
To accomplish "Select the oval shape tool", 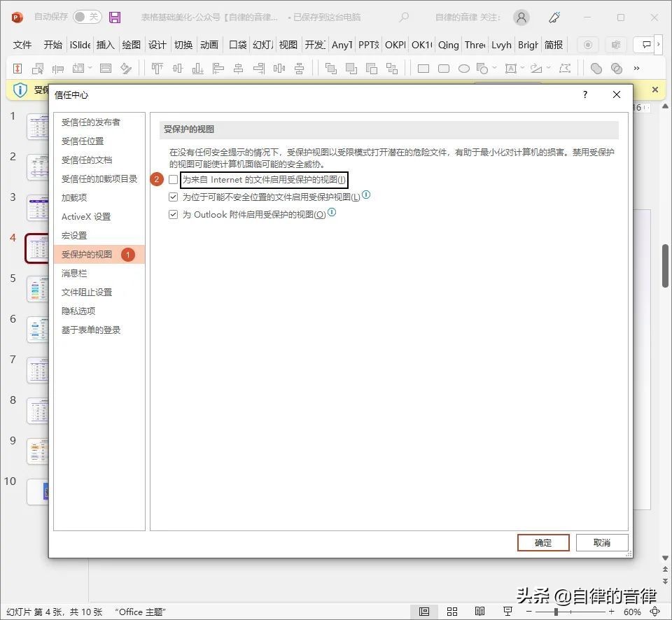I will pos(463,68).
